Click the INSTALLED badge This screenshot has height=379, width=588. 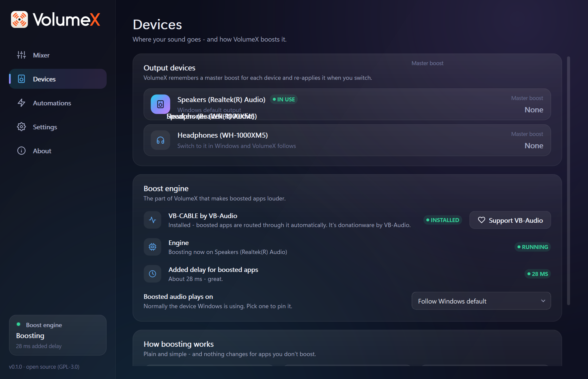(x=442, y=220)
